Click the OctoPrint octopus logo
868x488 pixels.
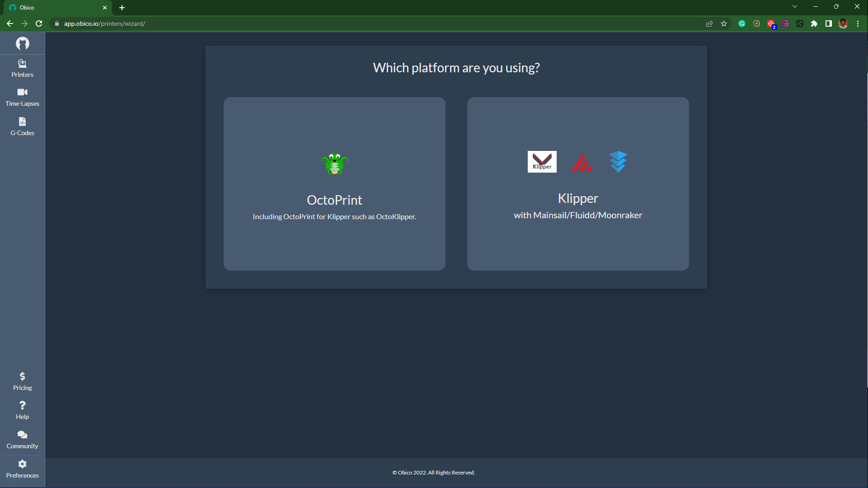334,164
